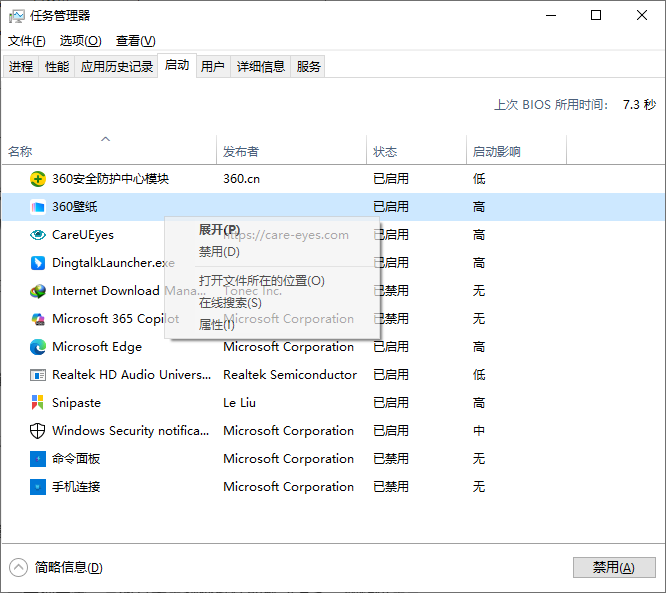Click the Snipaste colorful icon
This screenshot has width=666, height=593.
coord(38,403)
